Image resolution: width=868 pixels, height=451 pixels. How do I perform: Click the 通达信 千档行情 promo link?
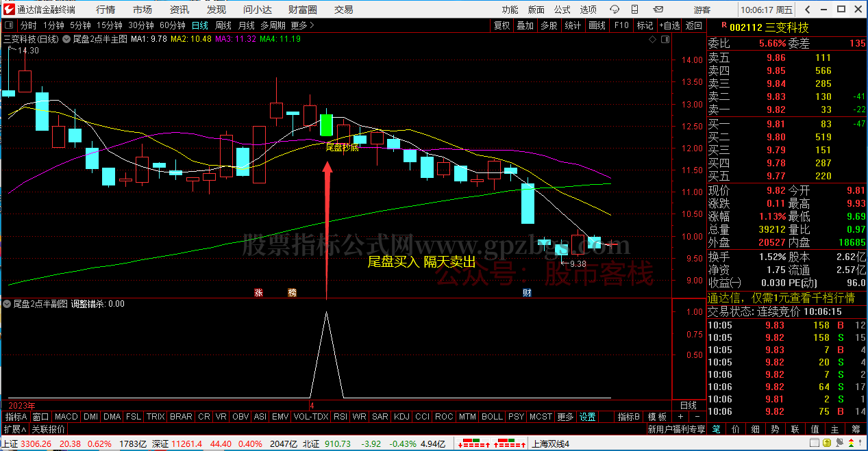click(x=781, y=298)
